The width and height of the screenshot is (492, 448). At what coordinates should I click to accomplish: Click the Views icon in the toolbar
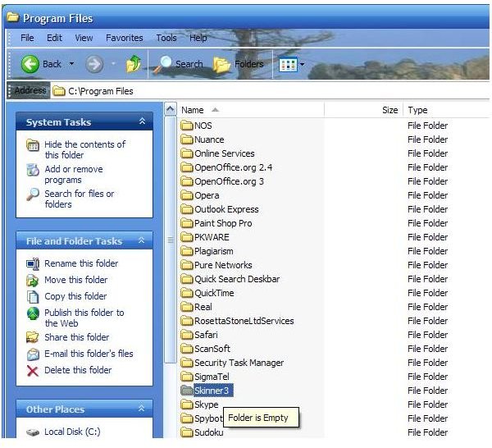coord(288,65)
